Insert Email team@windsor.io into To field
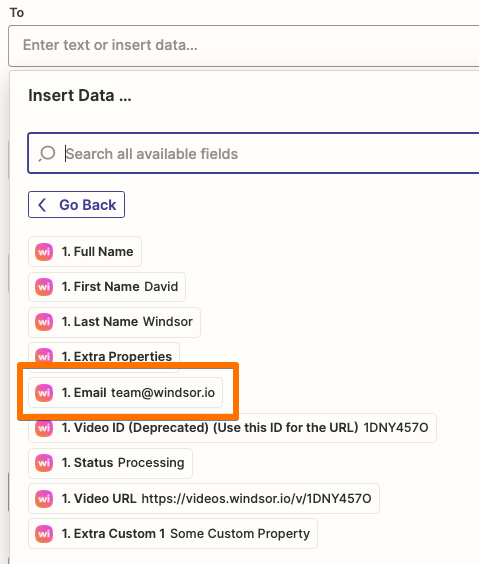Image resolution: width=479 pixels, height=564 pixels. [x=126, y=392]
